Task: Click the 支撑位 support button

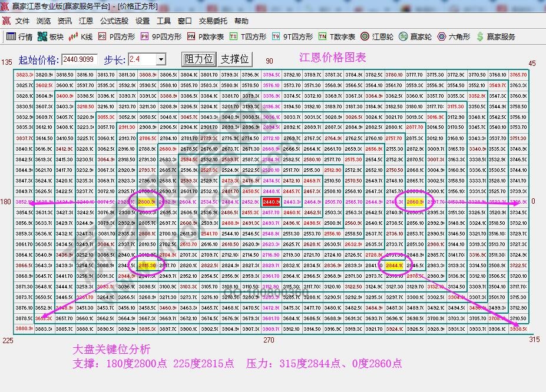Action: point(235,59)
